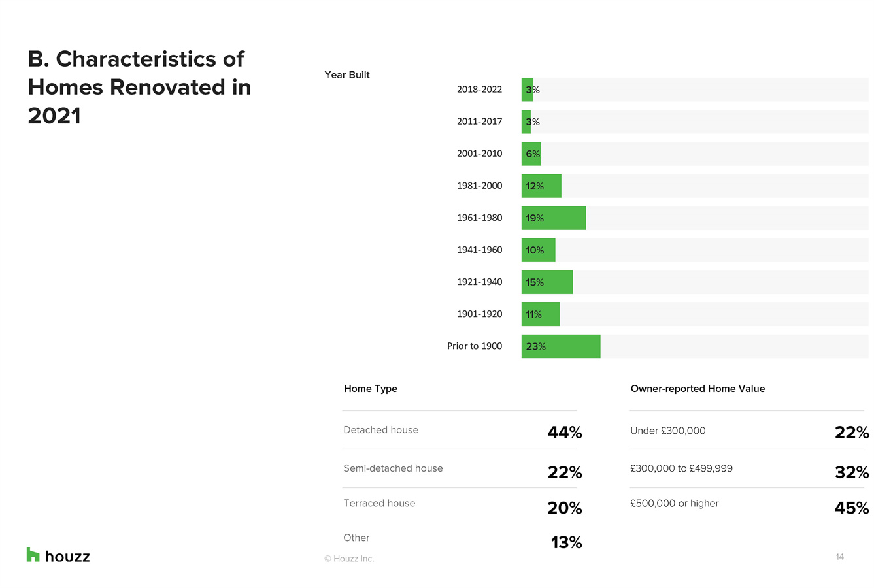Viewport: 874px width, 588px height.
Task: Click the Prior to 1900 bar
Action: pyautogui.click(x=560, y=346)
